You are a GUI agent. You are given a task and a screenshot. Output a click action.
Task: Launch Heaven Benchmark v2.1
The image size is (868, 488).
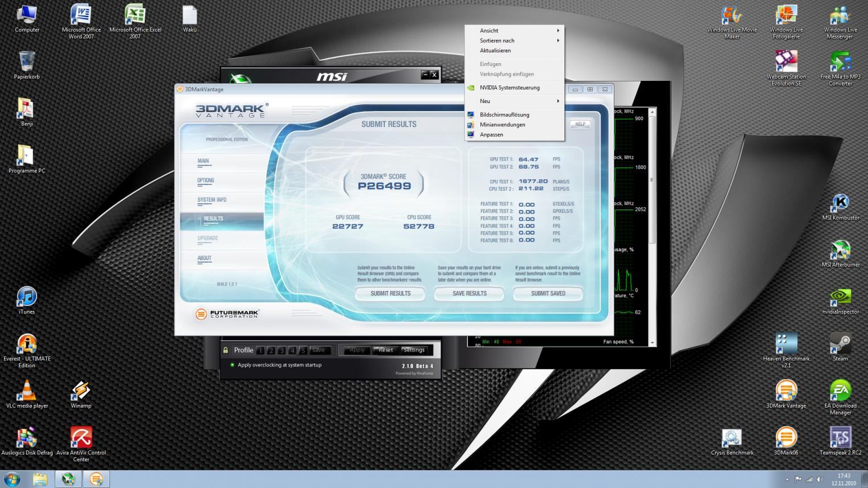(x=786, y=351)
